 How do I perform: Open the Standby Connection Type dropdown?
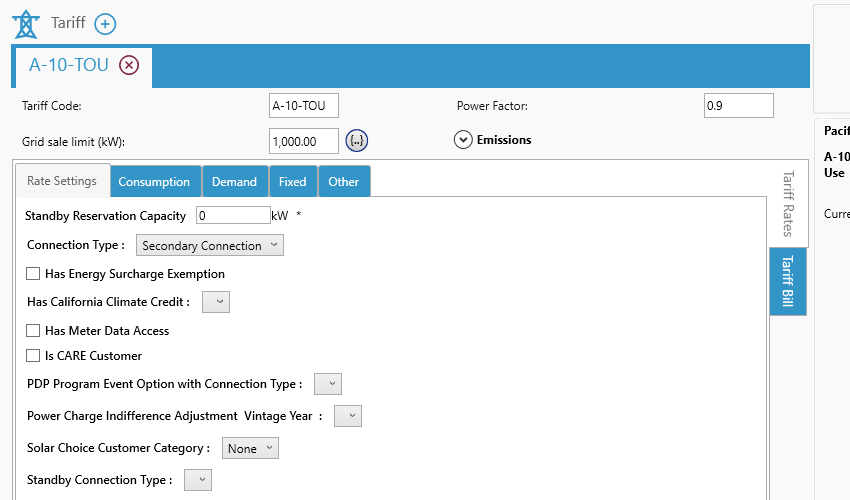pos(198,480)
